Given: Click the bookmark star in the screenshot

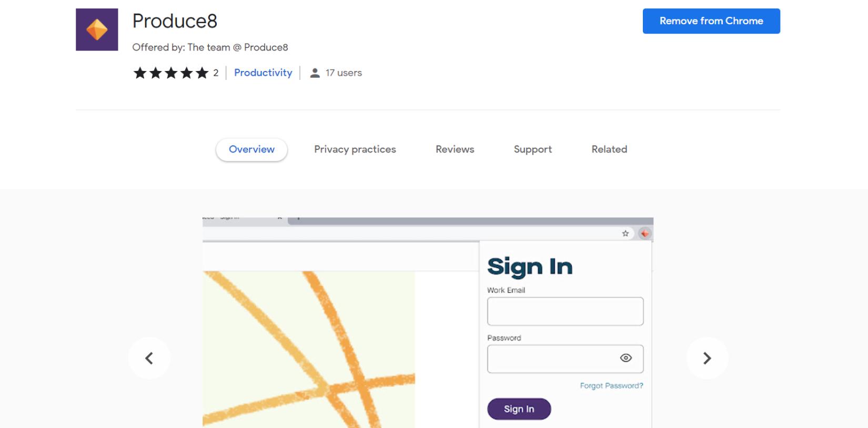Looking at the screenshot, I should click(x=625, y=233).
